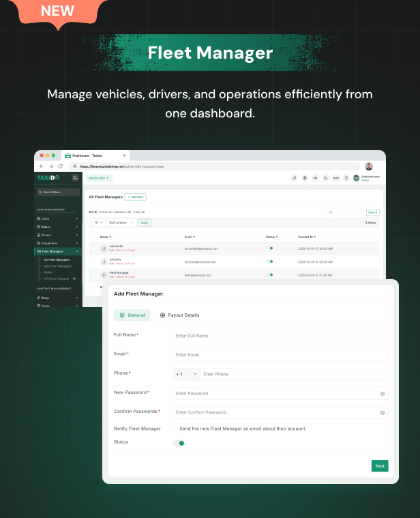Click the Search button
Image resolution: width=420 pixels, height=518 pixels.
pyautogui.click(x=373, y=212)
